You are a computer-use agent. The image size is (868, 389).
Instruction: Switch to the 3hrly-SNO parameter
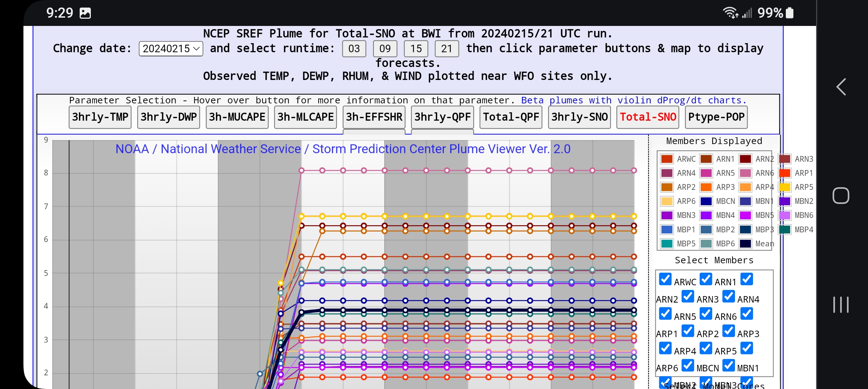[580, 117]
